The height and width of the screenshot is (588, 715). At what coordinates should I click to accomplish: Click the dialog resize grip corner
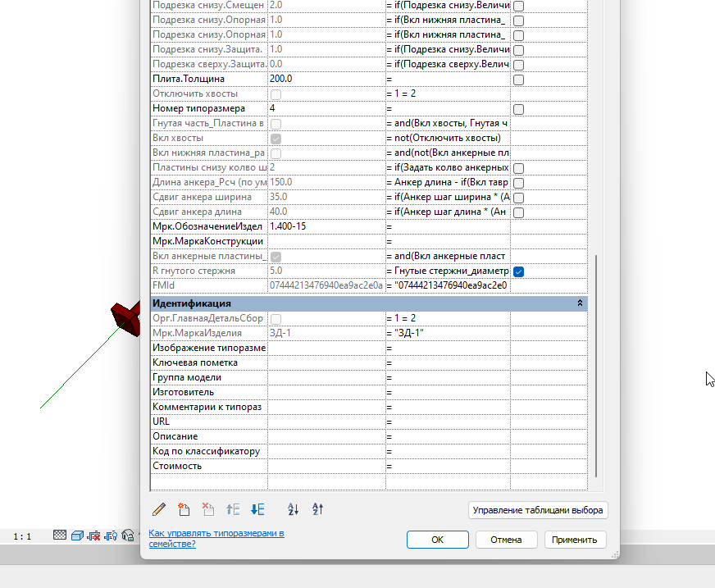[x=615, y=554]
